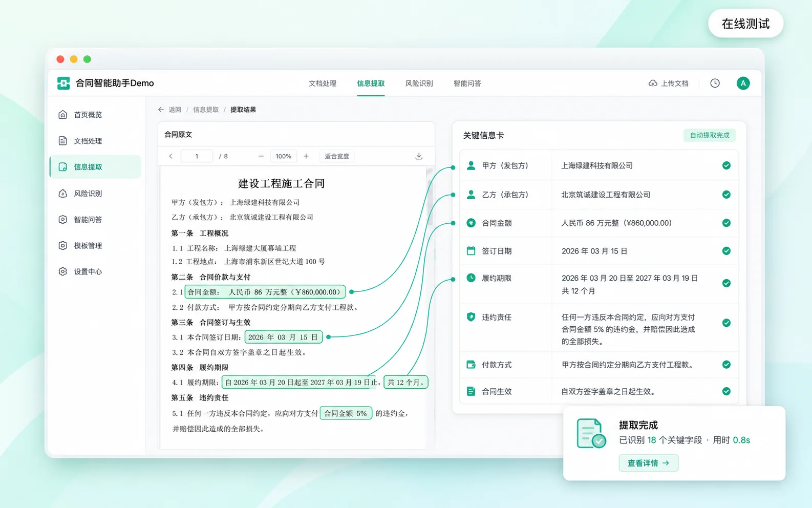Image resolution: width=812 pixels, height=508 pixels.
Task: Open 首页概览 in the sidebar
Action: coord(95,115)
